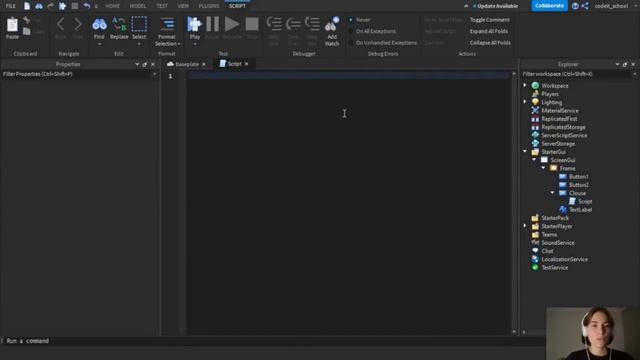Switch to the MODEL ribbon tab
Viewport: 640px width, 360px height.
pos(138,6)
